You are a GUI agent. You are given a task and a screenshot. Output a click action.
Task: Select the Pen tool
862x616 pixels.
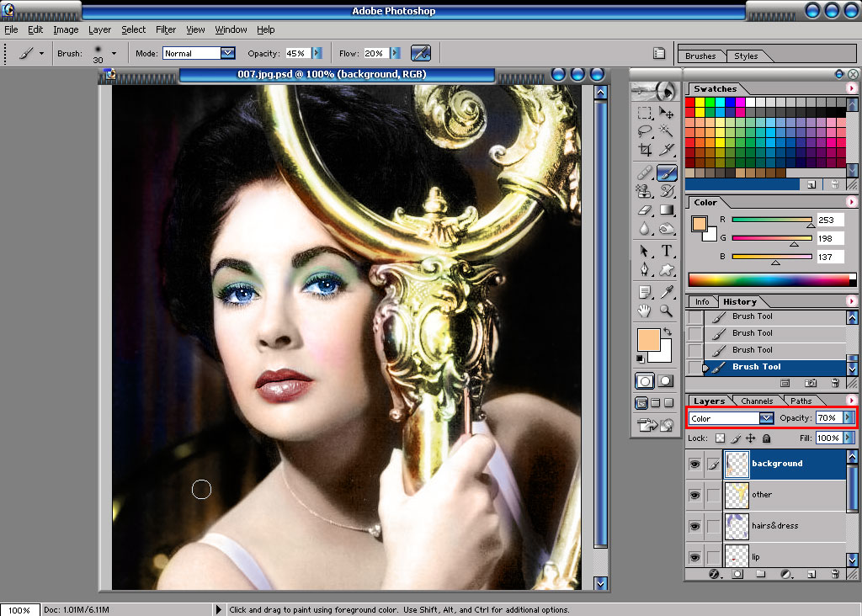pyautogui.click(x=644, y=270)
